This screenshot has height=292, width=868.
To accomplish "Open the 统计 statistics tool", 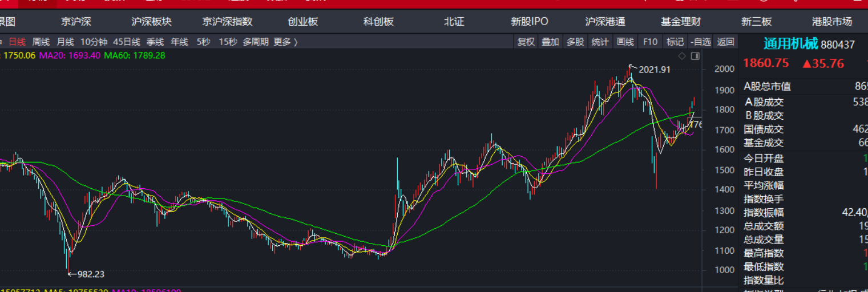I will pyautogui.click(x=600, y=42).
